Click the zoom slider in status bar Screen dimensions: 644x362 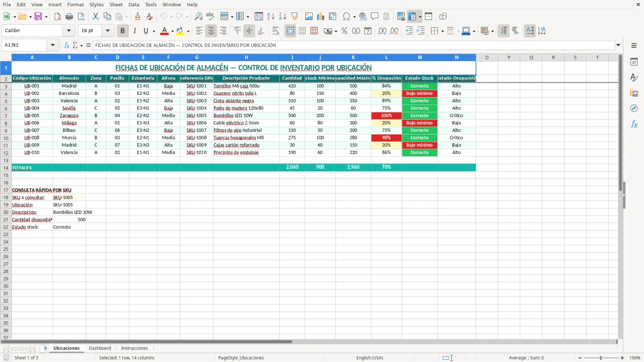pos(600,358)
